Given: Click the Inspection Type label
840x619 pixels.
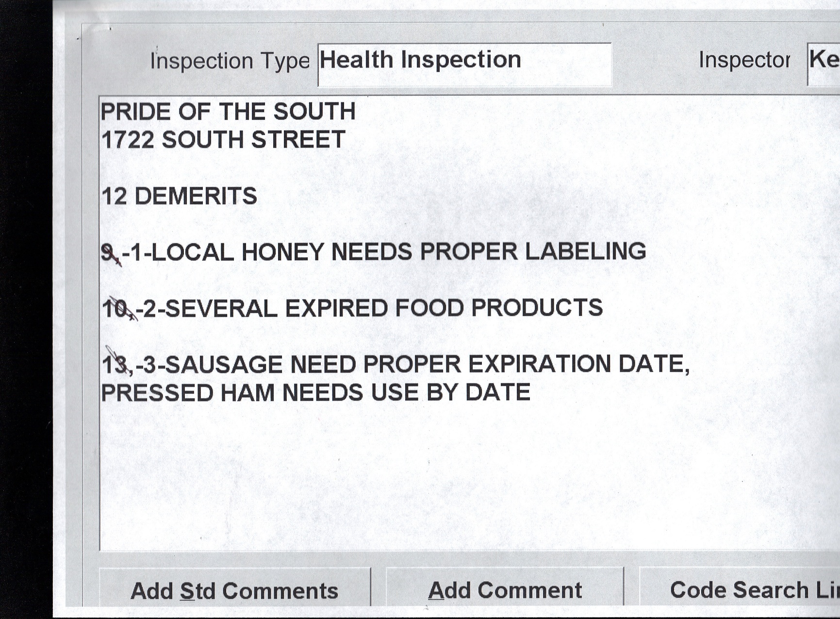Looking at the screenshot, I should pyautogui.click(x=230, y=61).
